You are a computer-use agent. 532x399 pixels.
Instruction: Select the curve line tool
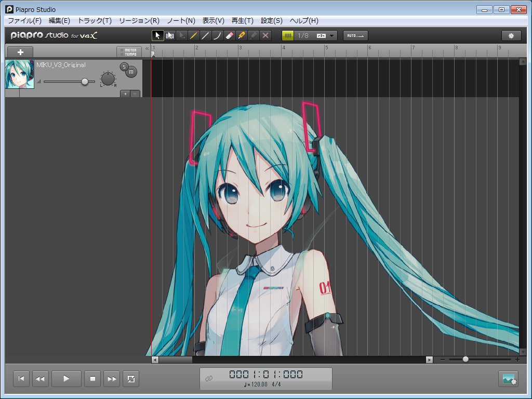click(x=217, y=36)
